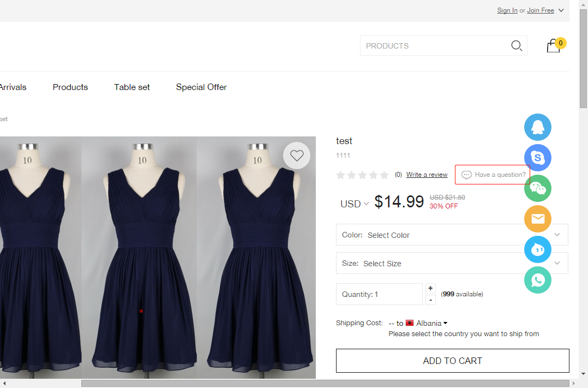Open the Skype contact icon

(537, 158)
